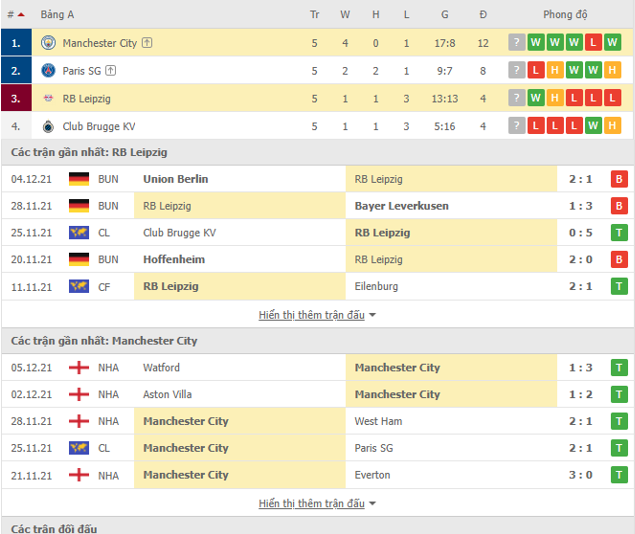Click the promotion arrow icon beside Manchester City

(x=147, y=43)
